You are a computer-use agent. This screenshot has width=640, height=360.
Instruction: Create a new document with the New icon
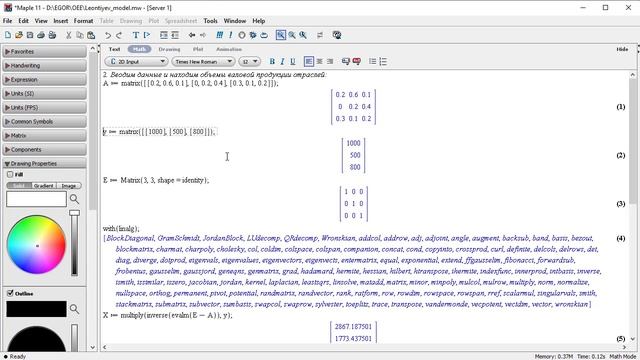click(x=8, y=35)
